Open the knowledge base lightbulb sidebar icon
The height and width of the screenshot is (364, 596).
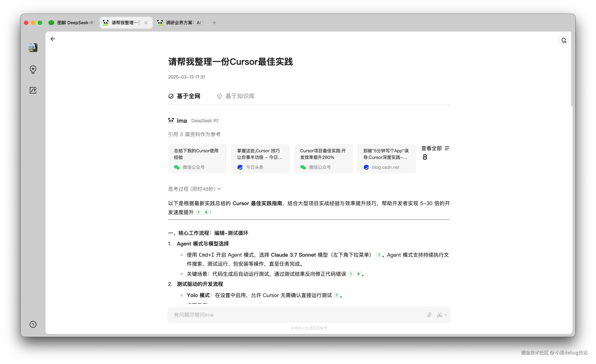click(x=33, y=69)
